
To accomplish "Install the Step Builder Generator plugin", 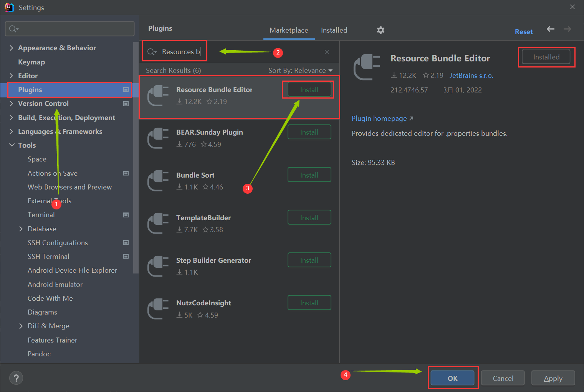I will click(x=309, y=260).
